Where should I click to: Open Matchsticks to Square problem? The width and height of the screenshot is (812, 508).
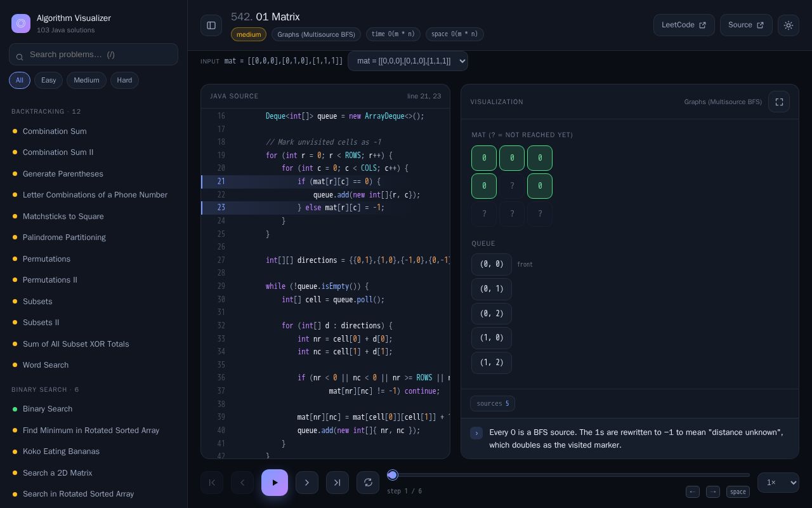pyautogui.click(x=94, y=217)
